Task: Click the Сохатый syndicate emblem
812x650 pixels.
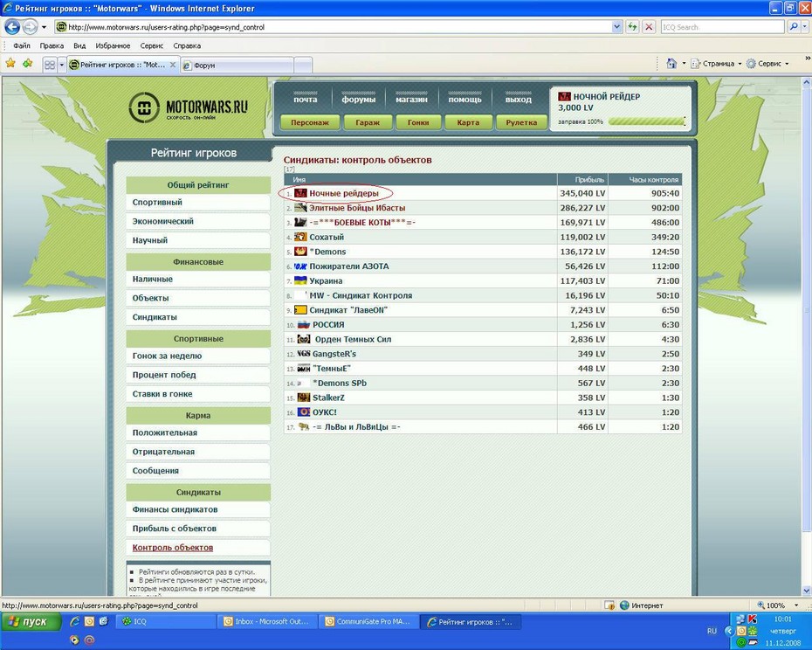Action: coord(300,237)
